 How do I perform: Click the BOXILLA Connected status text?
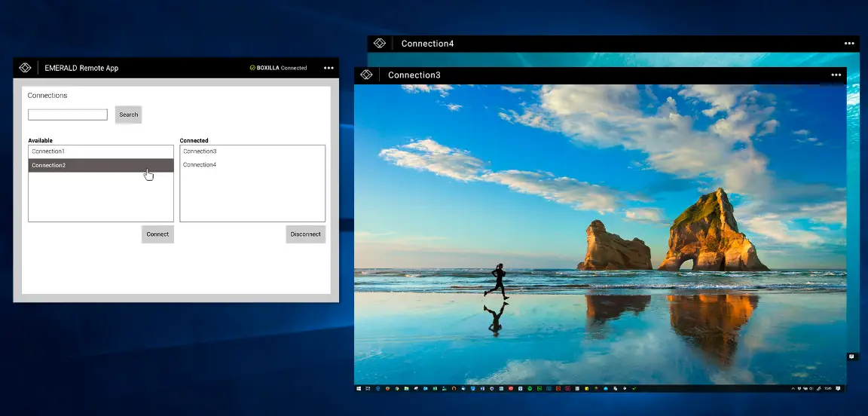click(x=282, y=68)
